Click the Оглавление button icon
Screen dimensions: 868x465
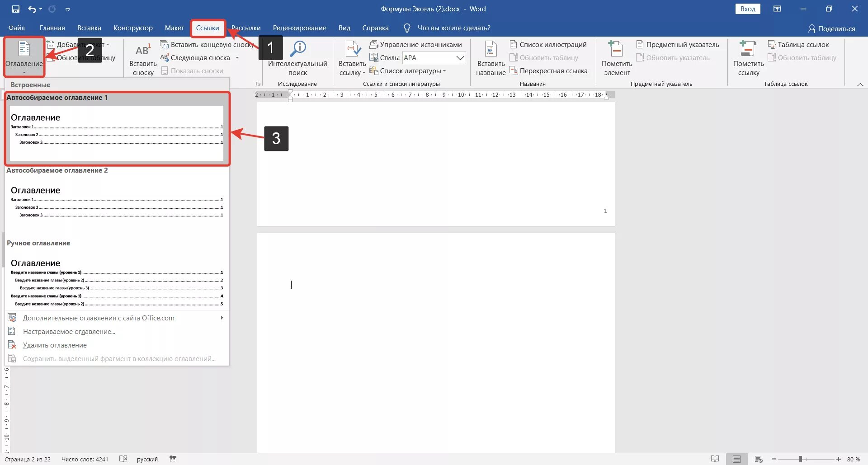(24, 49)
